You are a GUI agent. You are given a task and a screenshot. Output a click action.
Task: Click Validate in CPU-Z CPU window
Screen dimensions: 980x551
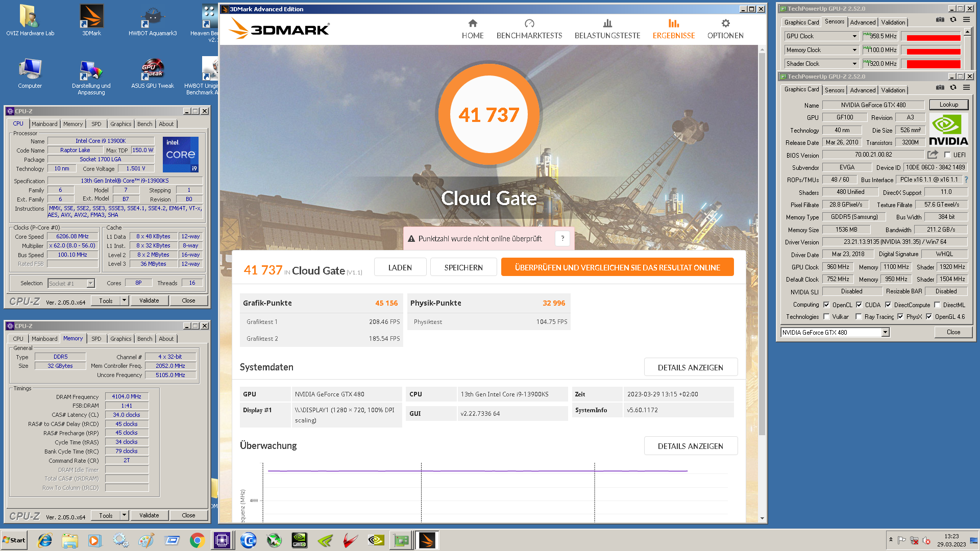tap(149, 300)
